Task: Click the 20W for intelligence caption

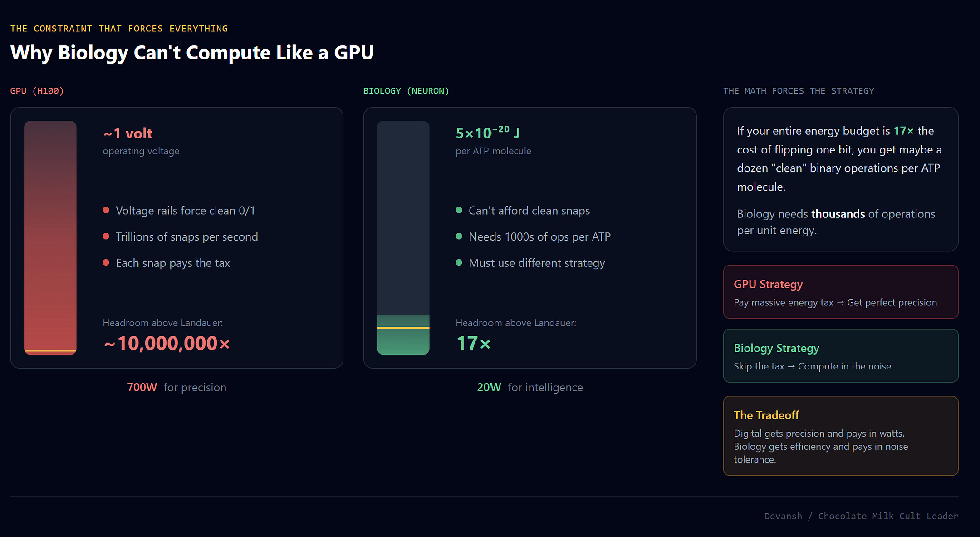Action: pos(529,387)
